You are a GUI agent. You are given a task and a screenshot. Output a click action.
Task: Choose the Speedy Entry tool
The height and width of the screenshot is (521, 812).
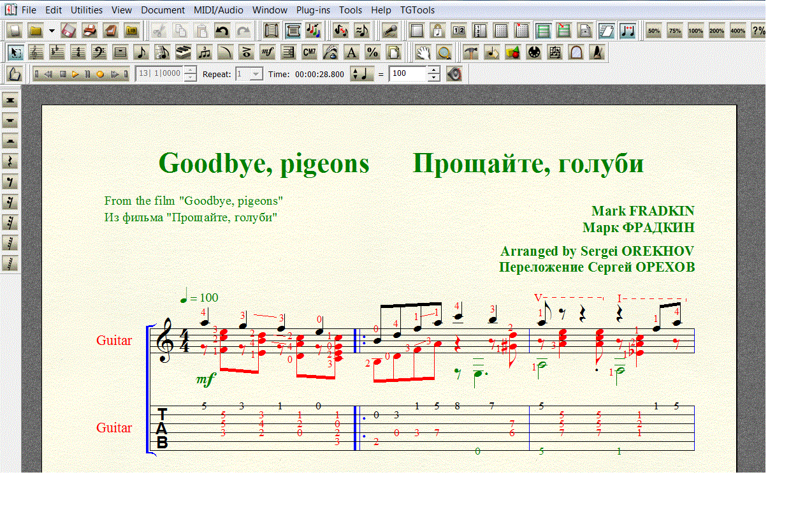[x=162, y=52]
